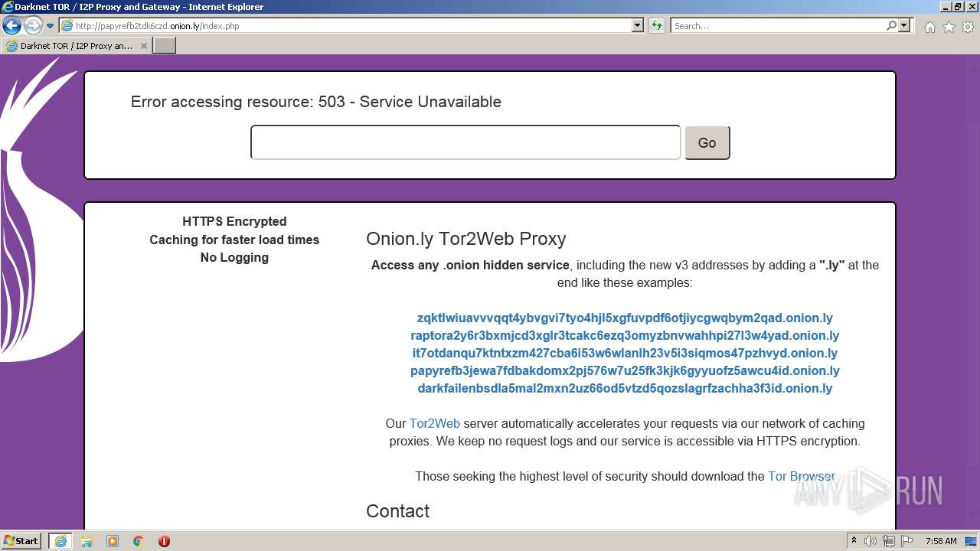The image size is (980, 551).
Task: Open the recent pages dropdown arrow
Action: point(50,26)
